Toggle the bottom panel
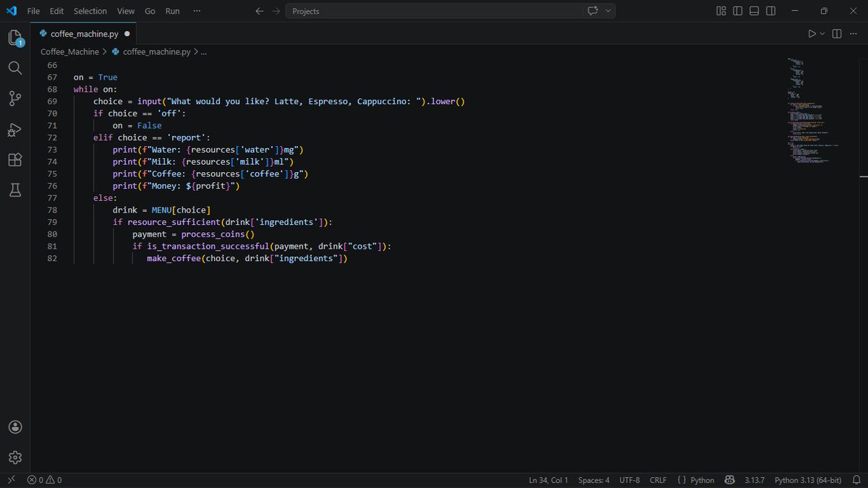This screenshot has width=868, height=488. tap(754, 11)
